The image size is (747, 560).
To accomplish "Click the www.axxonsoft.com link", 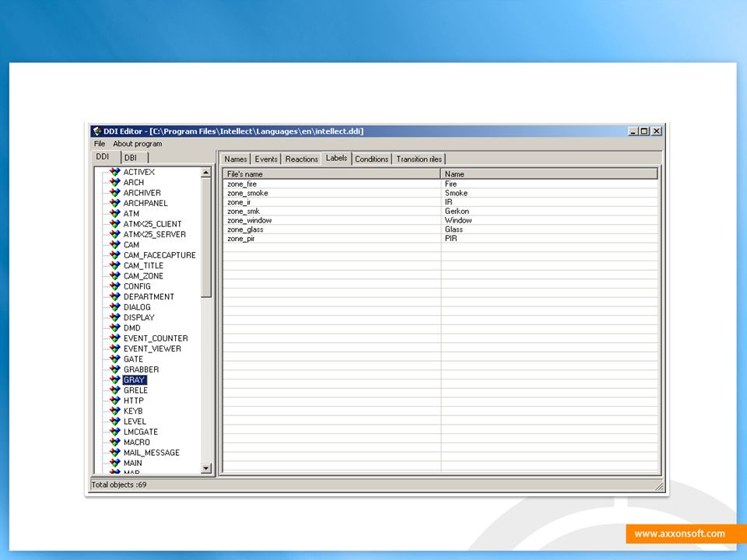I will [680, 534].
